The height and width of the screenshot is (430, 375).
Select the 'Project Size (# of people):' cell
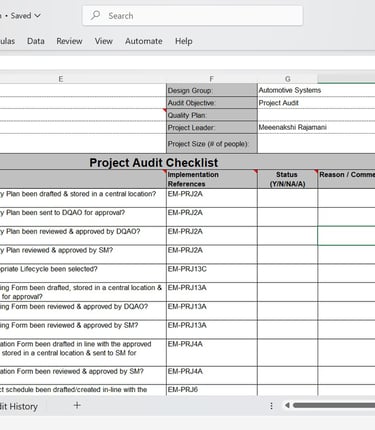(212, 144)
